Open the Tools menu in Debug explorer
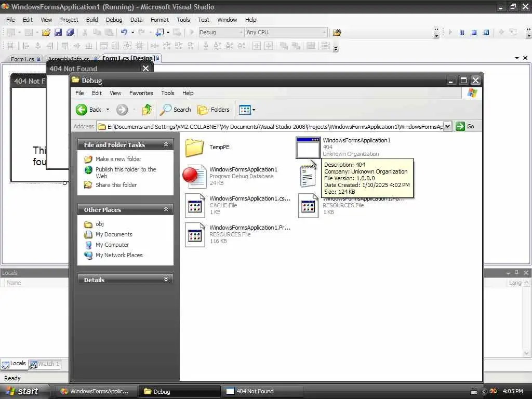Screen dimensions: 532x399 (168, 93)
